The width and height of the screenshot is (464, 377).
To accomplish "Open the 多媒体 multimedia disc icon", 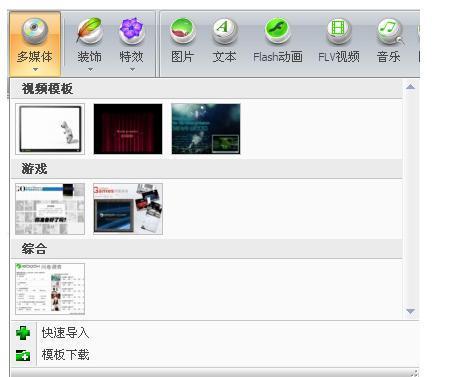I will 35,31.
